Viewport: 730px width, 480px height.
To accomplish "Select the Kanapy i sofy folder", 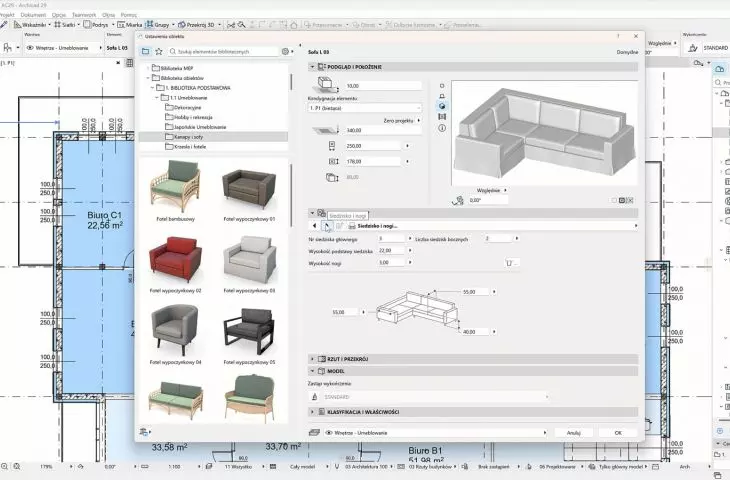I will tap(213, 137).
